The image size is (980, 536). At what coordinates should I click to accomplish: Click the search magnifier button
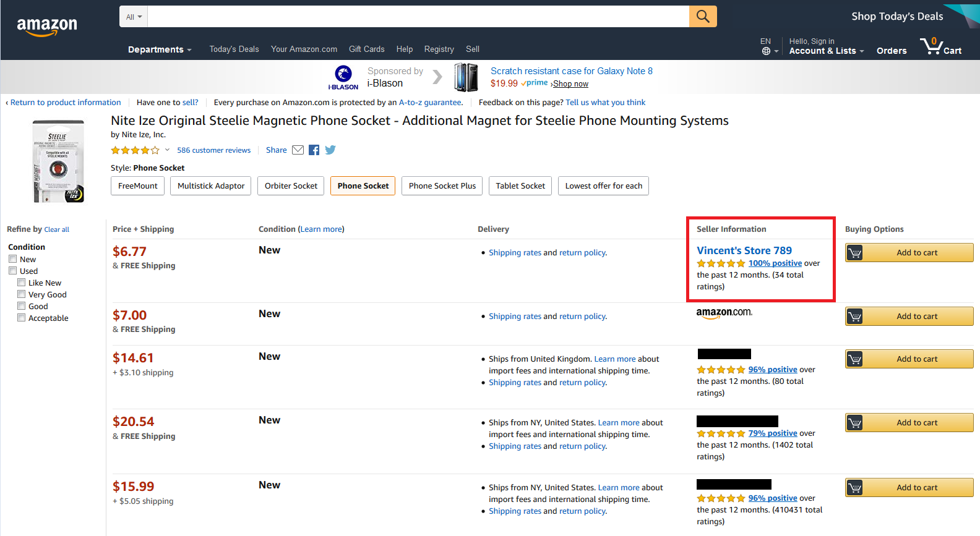click(703, 17)
